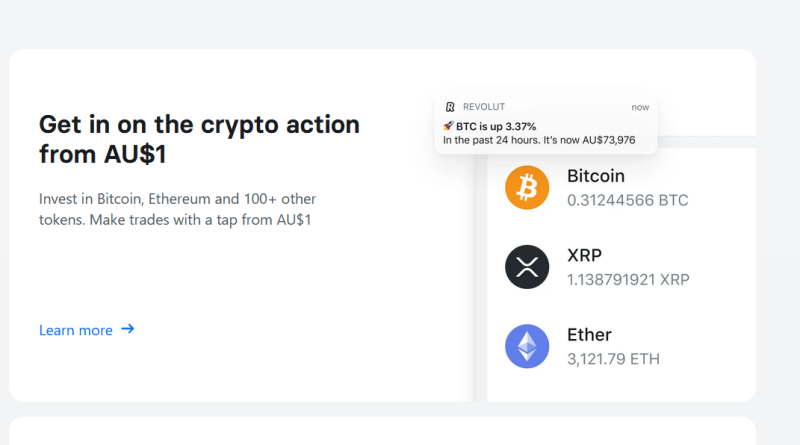800x445 pixels.
Task: Click the blue Ether logo icon
Action: pyautogui.click(x=527, y=347)
